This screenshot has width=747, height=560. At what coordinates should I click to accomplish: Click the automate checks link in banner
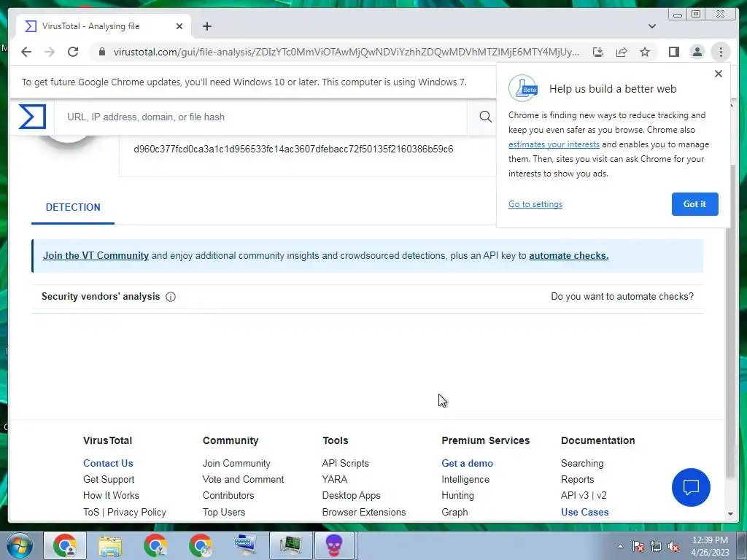click(568, 255)
